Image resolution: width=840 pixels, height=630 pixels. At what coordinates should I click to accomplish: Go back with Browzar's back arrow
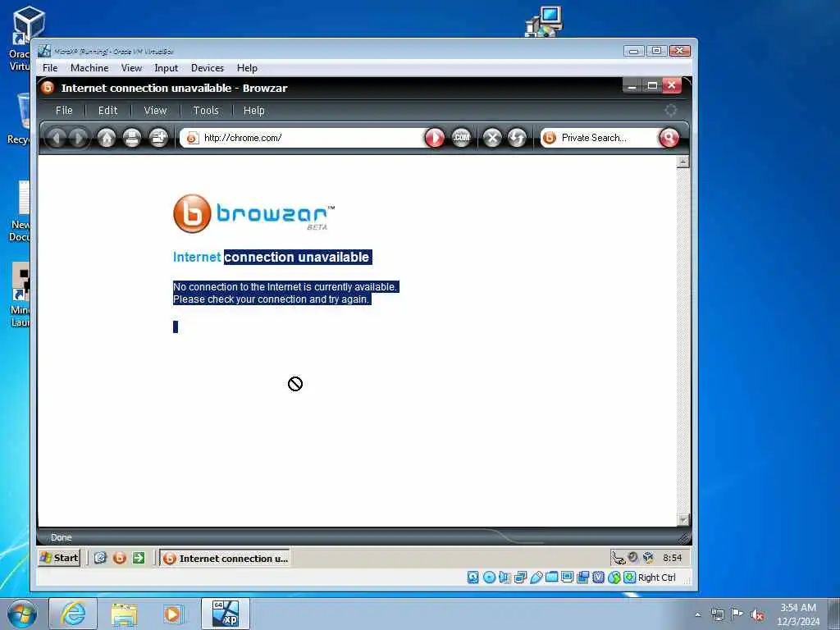56,138
